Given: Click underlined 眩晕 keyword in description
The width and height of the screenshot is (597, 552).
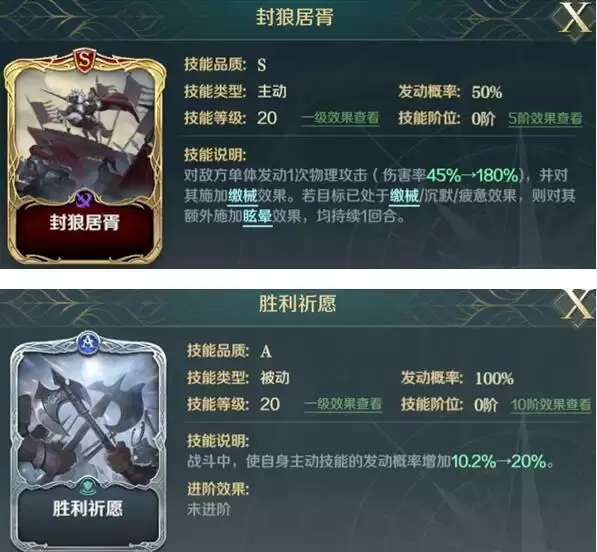Looking at the screenshot, I should click(x=257, y=216).
